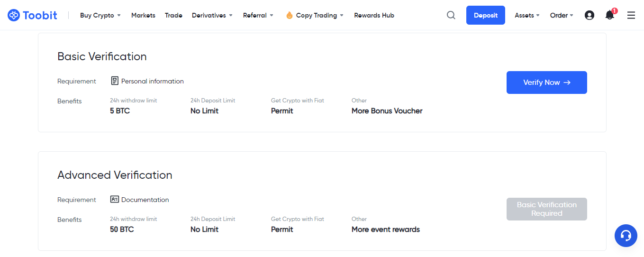Expand the Order dropdown
Screen dimensions: 644x257
[562, 15]
